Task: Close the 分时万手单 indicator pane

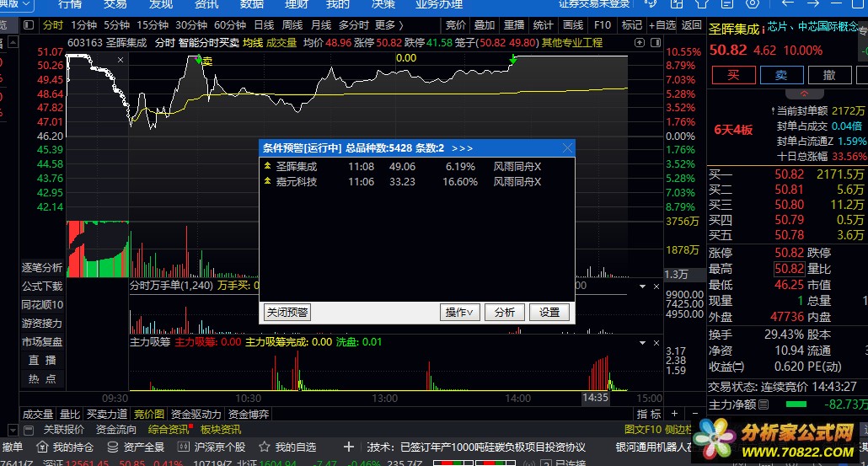Action: click(x=656, y=287)
